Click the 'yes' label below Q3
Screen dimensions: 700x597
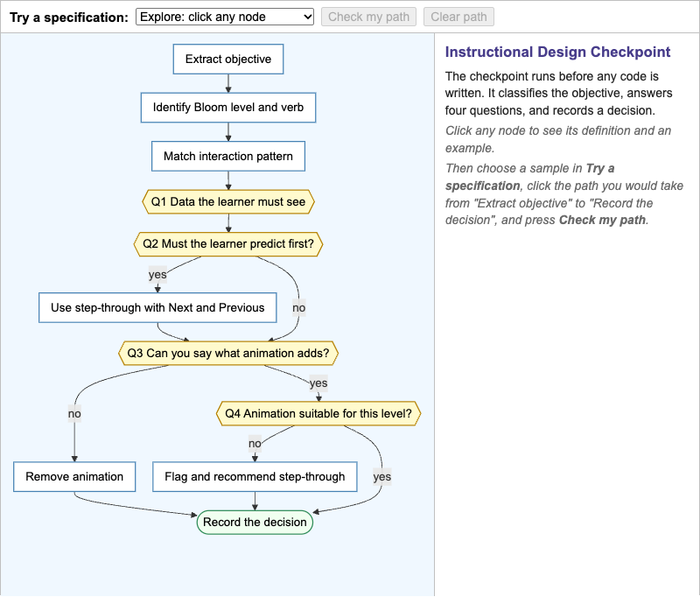[318, 383]
